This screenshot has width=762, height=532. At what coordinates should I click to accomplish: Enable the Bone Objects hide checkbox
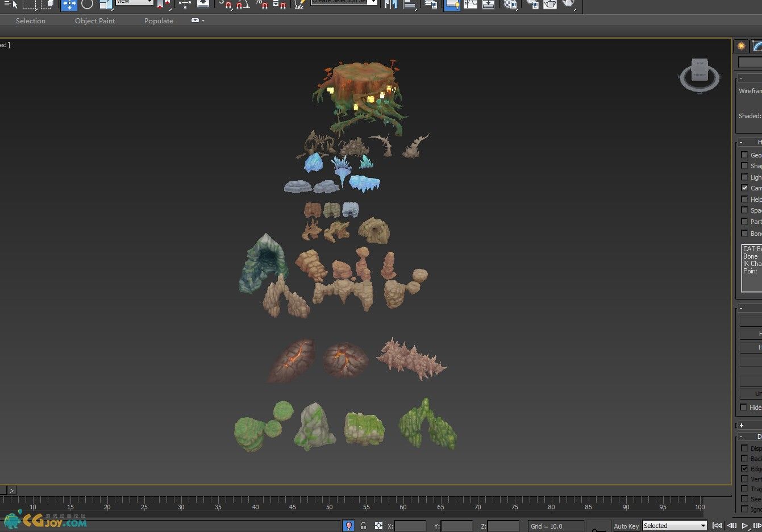(x=745, y=233)
